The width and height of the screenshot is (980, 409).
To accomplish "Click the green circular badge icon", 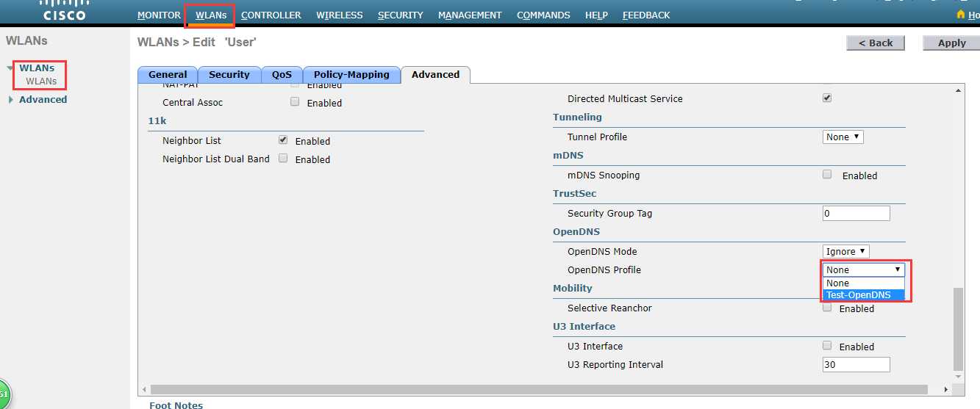I will coord(4,395).
